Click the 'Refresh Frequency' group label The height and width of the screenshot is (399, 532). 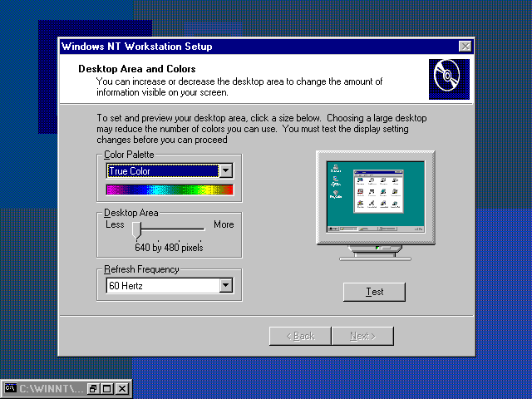(x=141, y=269)
